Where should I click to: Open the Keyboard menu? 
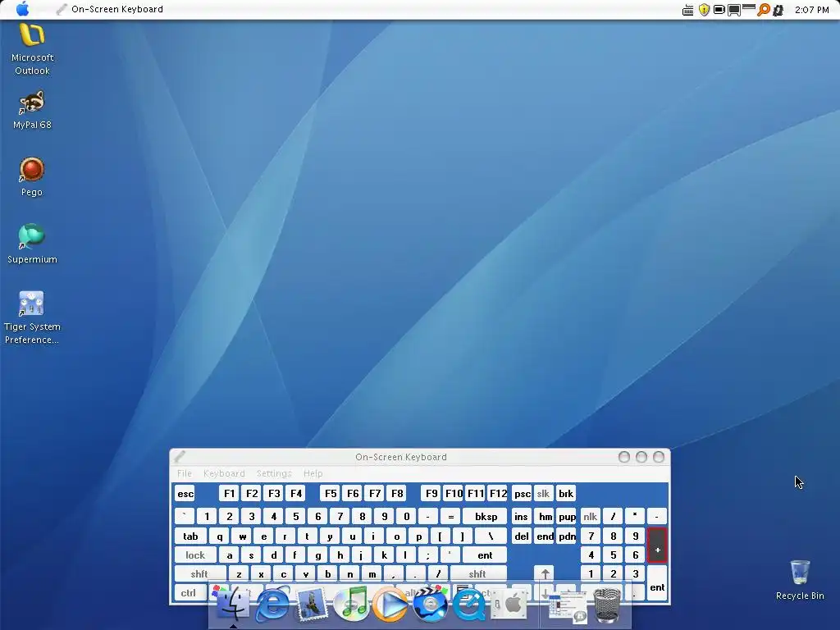224,473
